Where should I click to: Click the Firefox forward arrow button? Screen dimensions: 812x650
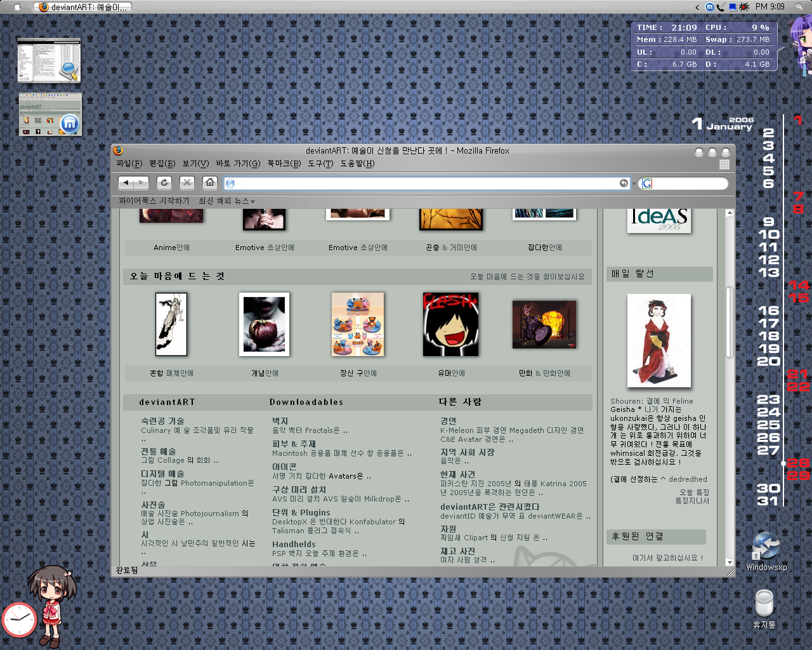tap(141, 183)
